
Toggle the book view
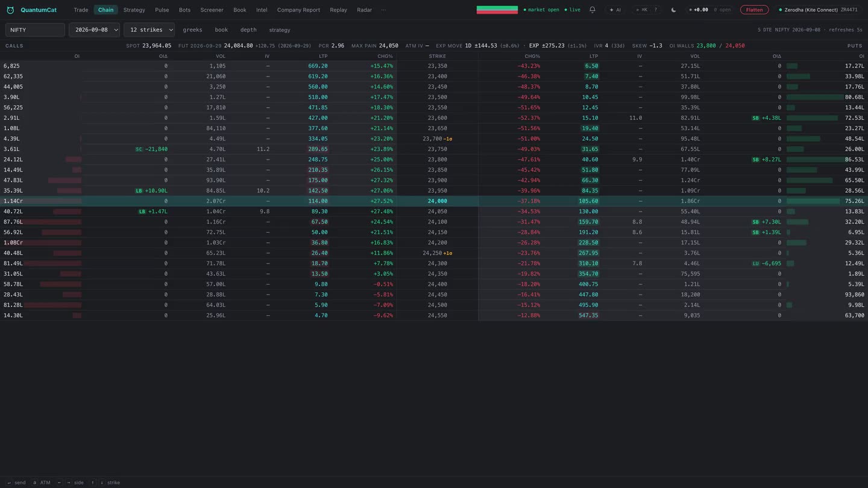(x=221, y=30)
